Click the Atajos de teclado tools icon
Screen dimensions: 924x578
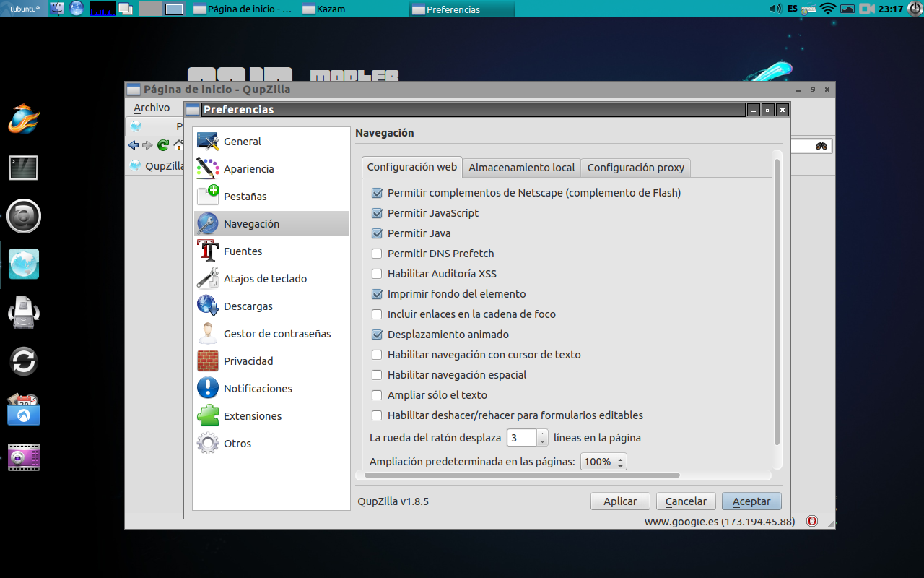click(208, 279)
